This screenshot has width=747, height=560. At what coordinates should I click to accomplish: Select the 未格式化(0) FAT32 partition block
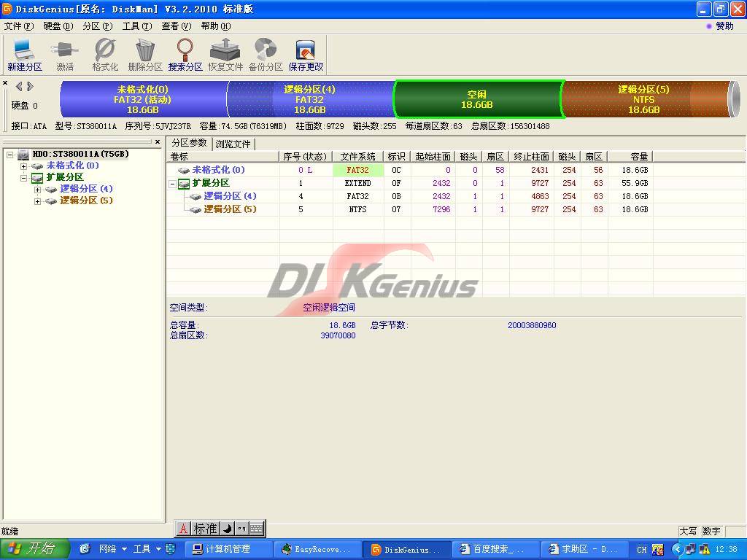coord(142,99)
